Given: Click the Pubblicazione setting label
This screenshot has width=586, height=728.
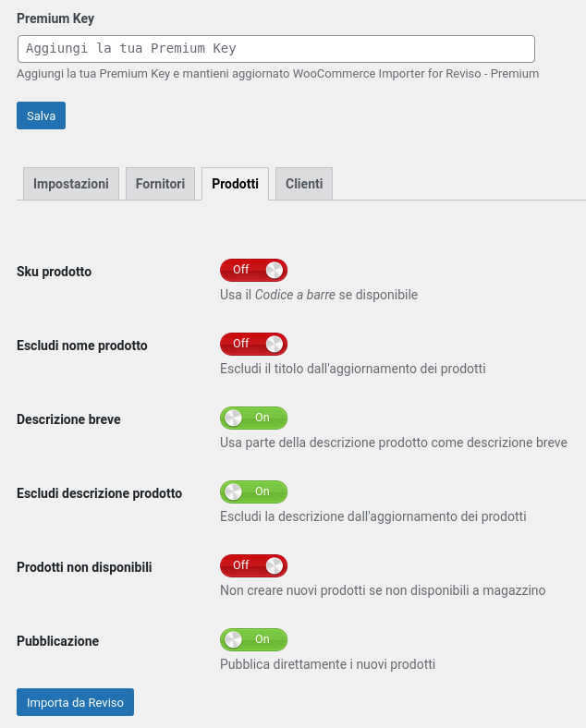Looking at the screenshot, I should [x=57, y=641].
